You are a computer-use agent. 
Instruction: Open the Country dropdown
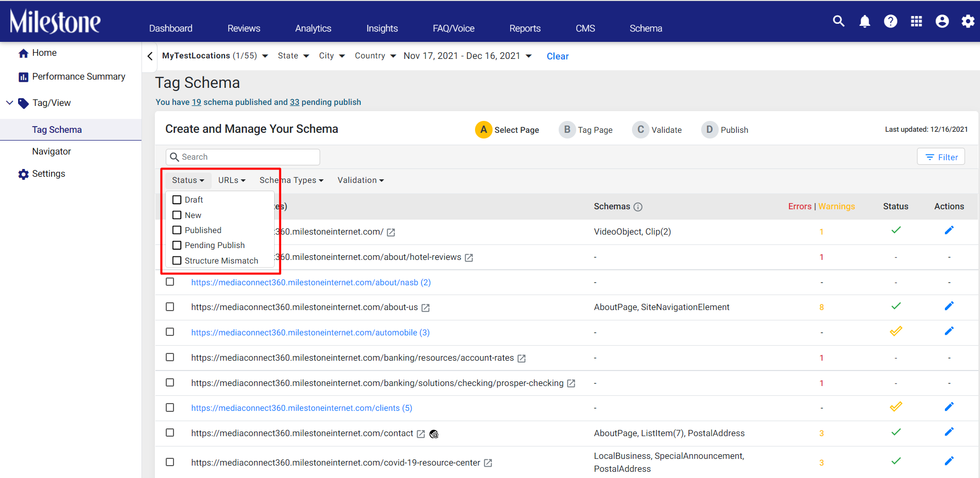pyautogui.click(x=375, y=56)
